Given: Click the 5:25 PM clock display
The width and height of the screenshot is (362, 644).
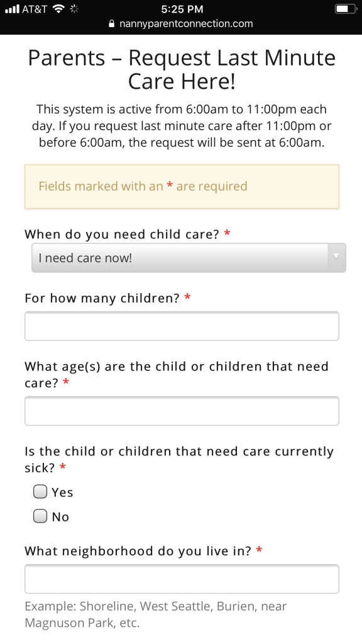Looking at the screenshot, I should coord(181,9).
